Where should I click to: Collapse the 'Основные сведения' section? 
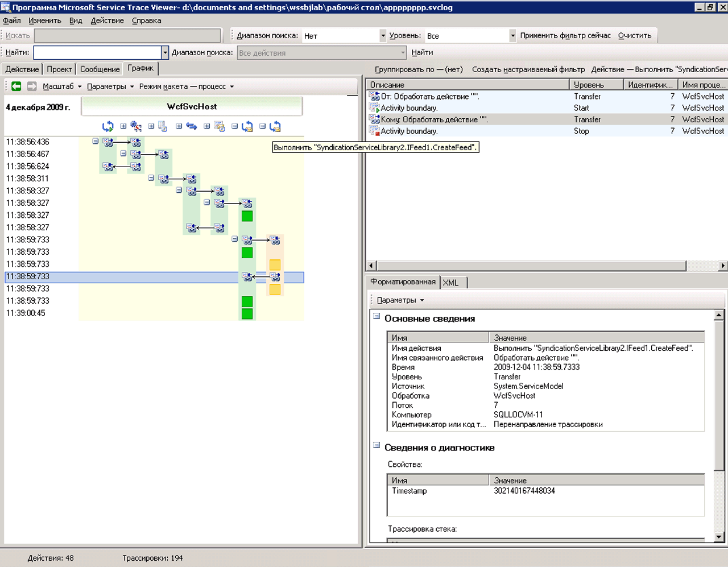click(377, 316)
